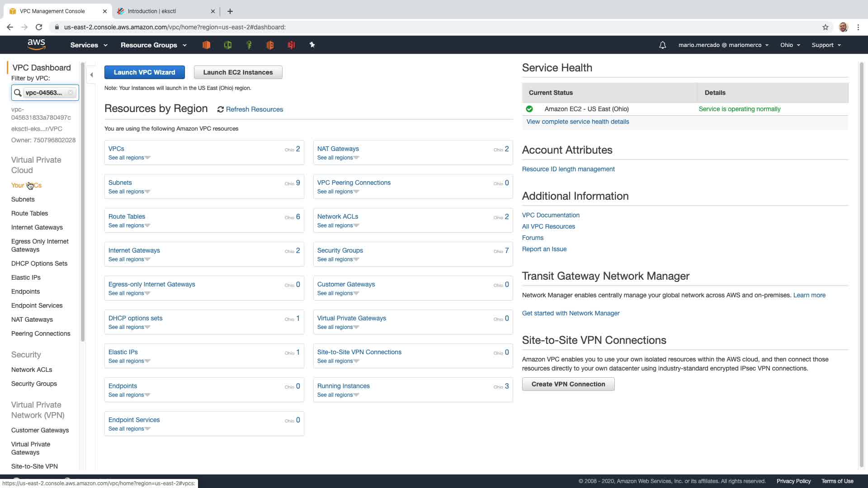868x488 pixels.
Task: Click the pushpin icon in navbar
Action: [312, 45]
